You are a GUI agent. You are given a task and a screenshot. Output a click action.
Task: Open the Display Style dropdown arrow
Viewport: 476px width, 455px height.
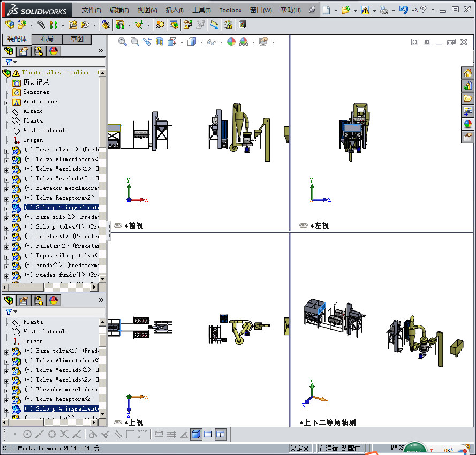(x=201, y=42)
